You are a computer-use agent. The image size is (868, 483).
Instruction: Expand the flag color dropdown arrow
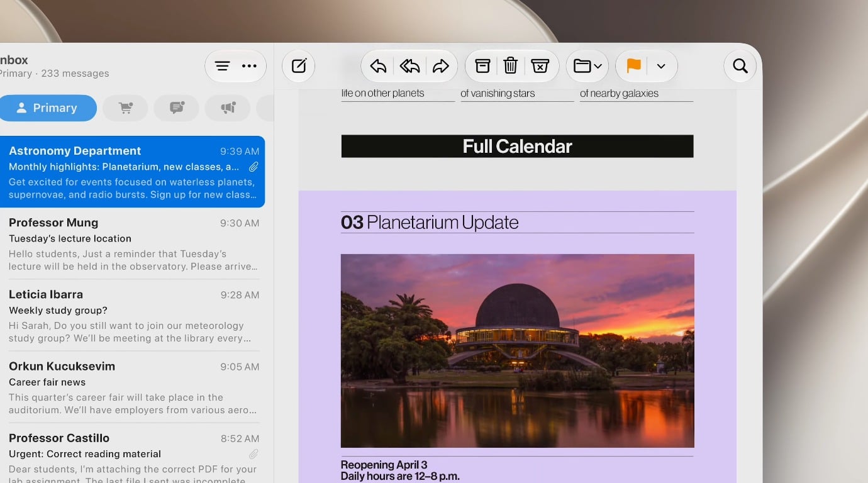point(661,66)
